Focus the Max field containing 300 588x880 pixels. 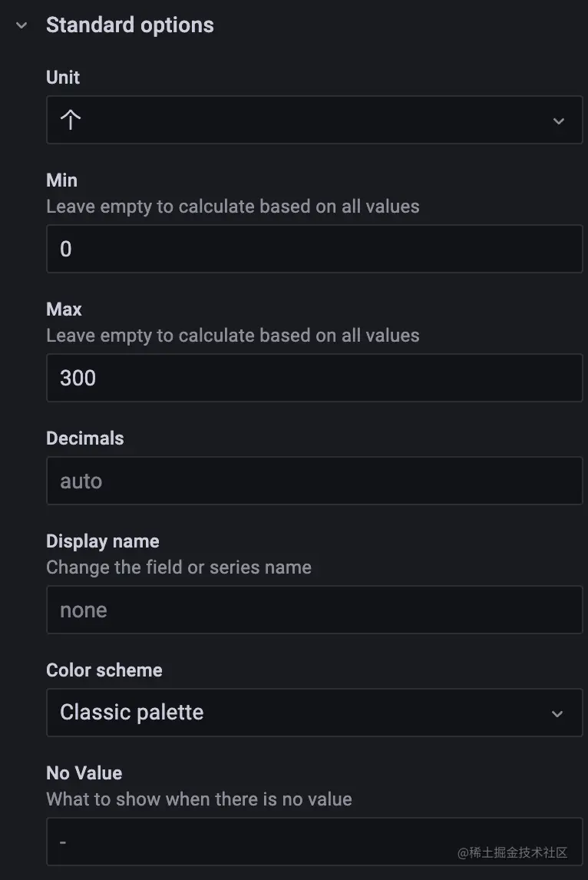[314, 378]
